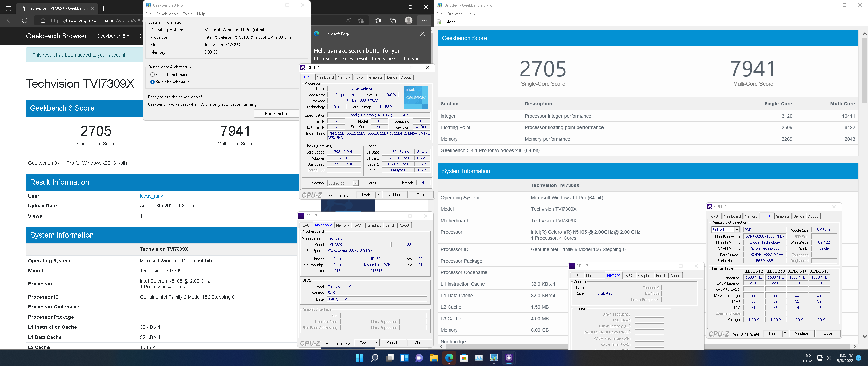Open Benchmarks menu in Geekbench 3 Pro
The width and height of the screenshot is (868, 366).
pyautogui.click(x=167, y=14)
